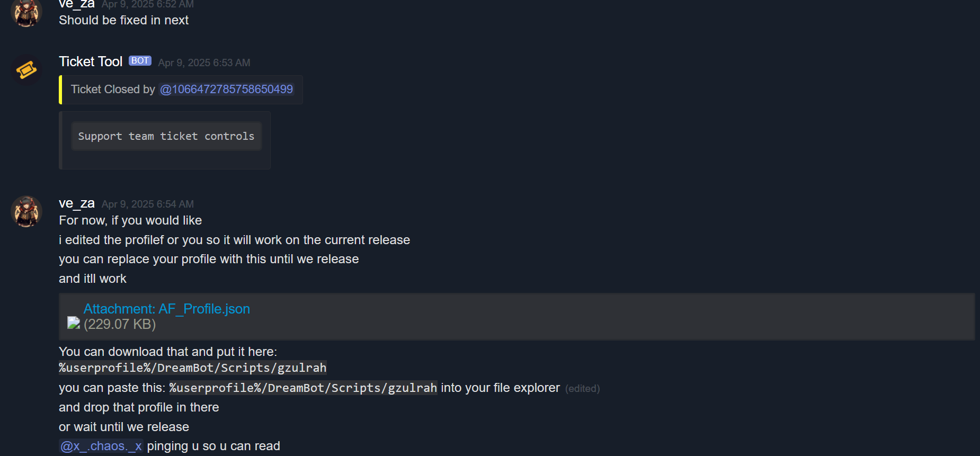Click the Ticket Closed by embed

point(181,90)
